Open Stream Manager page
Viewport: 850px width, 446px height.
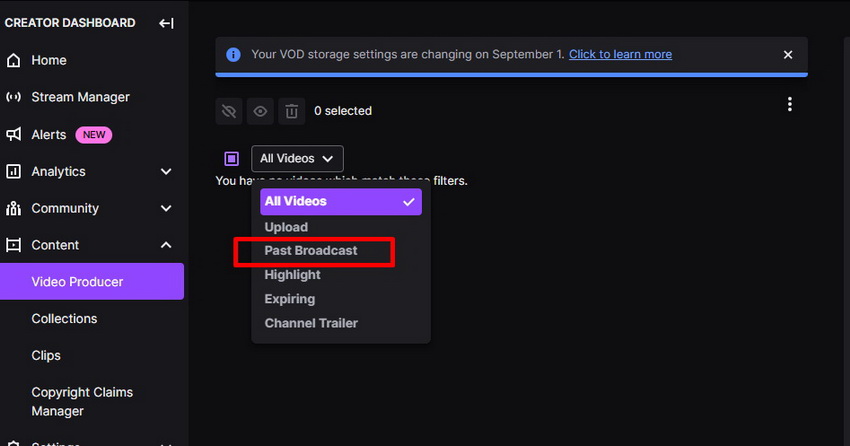pyautogui.click(x=80, y=97)
